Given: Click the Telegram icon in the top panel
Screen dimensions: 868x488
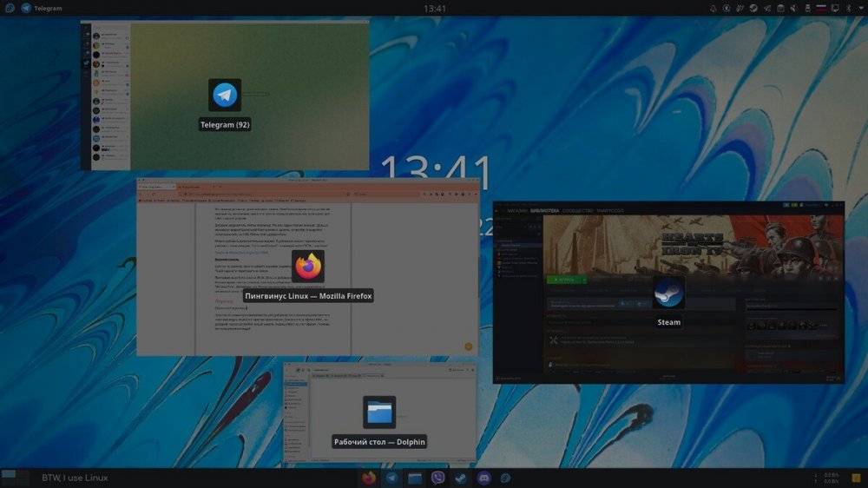Looking at the screenshot, I should point(26,8).
